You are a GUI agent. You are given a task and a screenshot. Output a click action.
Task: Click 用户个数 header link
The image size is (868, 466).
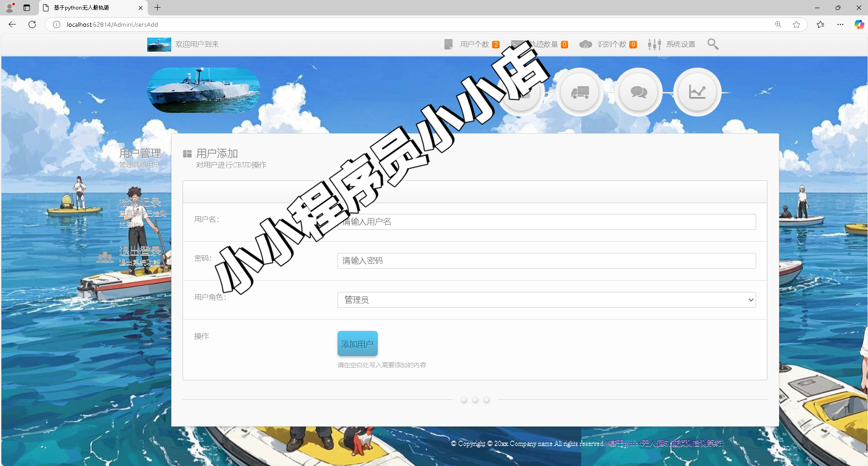pyautogui.click(x=475, y=44)
